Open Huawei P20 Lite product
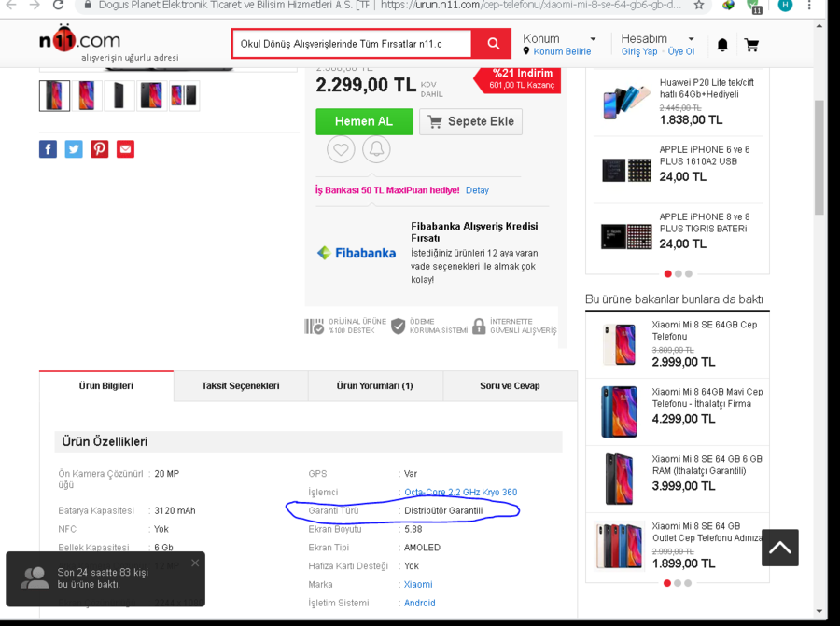 pyautogui.click(x=707, y=89)
